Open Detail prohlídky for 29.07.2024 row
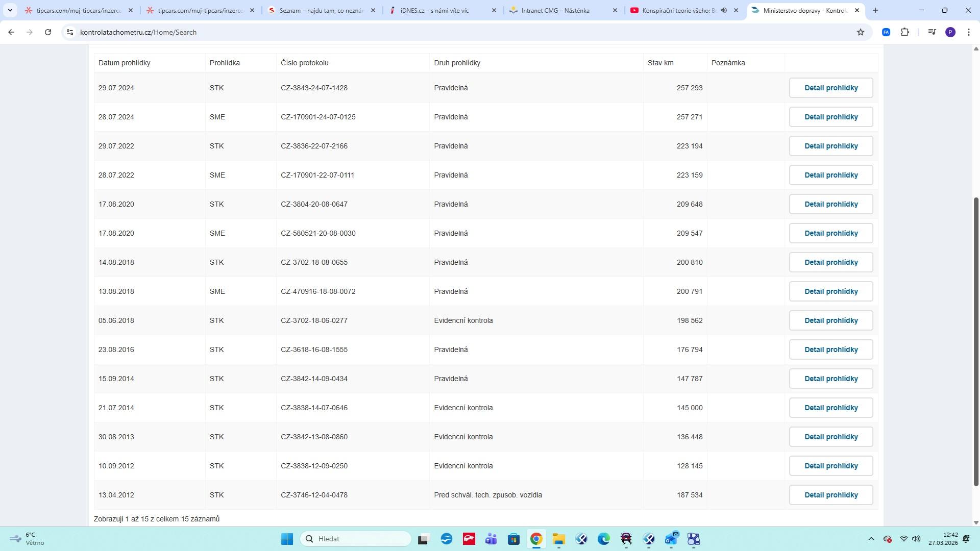Viewport: 980px width, 551px height. 830,88
